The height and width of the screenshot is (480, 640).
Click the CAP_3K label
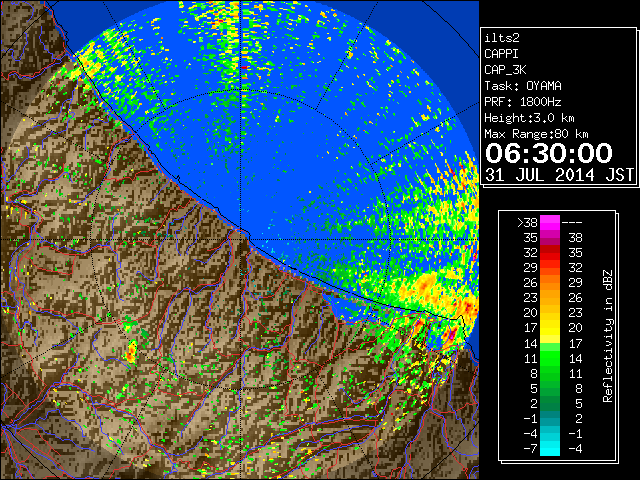click(505, 70)
